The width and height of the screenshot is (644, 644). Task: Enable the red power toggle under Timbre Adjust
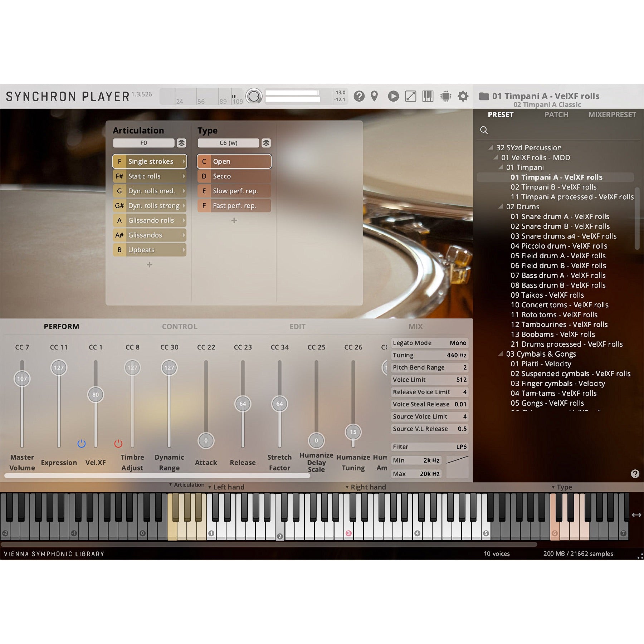[x=118, y=444]
